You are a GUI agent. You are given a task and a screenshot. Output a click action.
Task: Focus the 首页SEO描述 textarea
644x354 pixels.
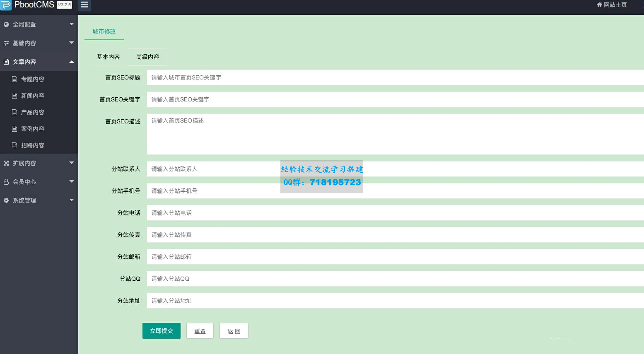coord(395,134)
